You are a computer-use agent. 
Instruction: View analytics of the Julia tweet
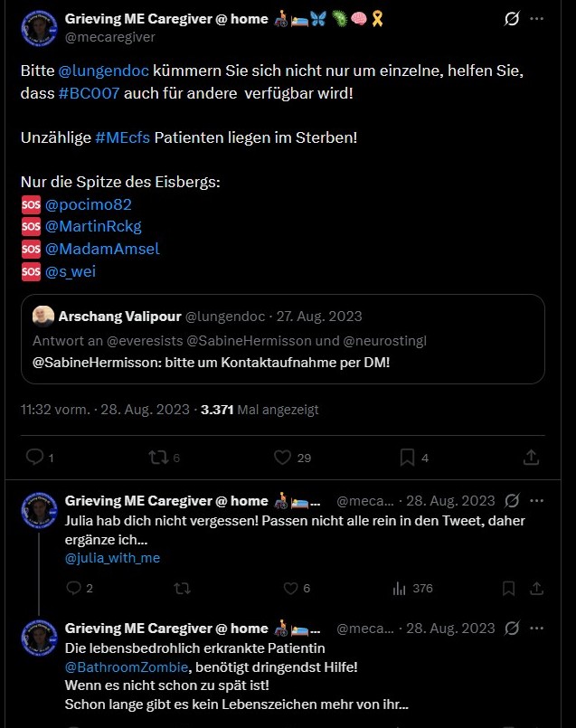point(400,589)
